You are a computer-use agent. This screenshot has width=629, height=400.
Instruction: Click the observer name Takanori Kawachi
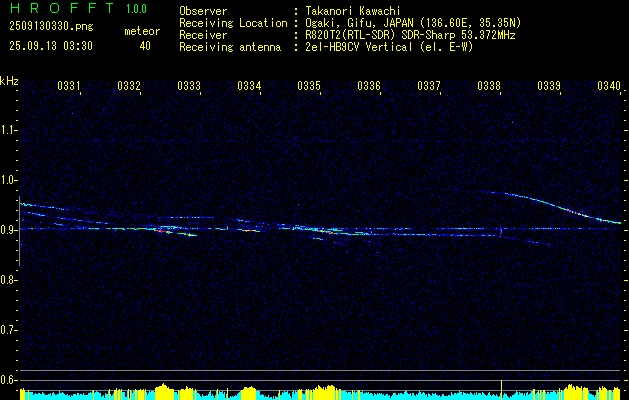(x=353, y=11)
